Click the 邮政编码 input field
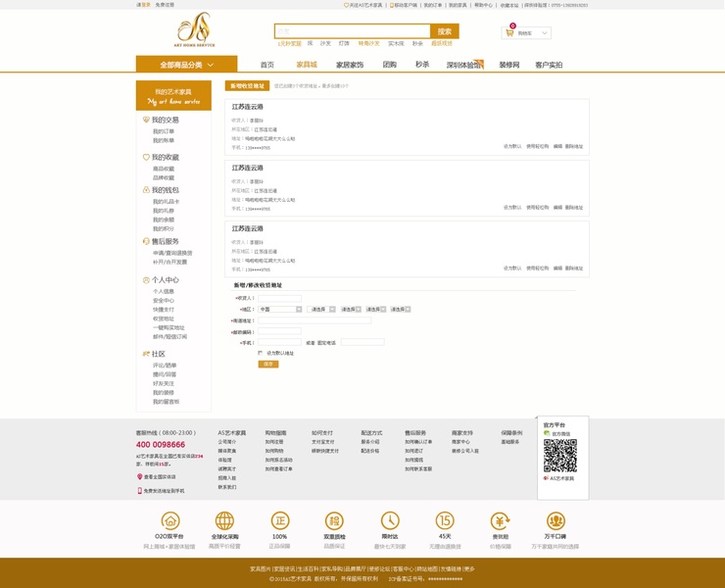The height and width of the screenshot is (588, 725). coord(280,331)
